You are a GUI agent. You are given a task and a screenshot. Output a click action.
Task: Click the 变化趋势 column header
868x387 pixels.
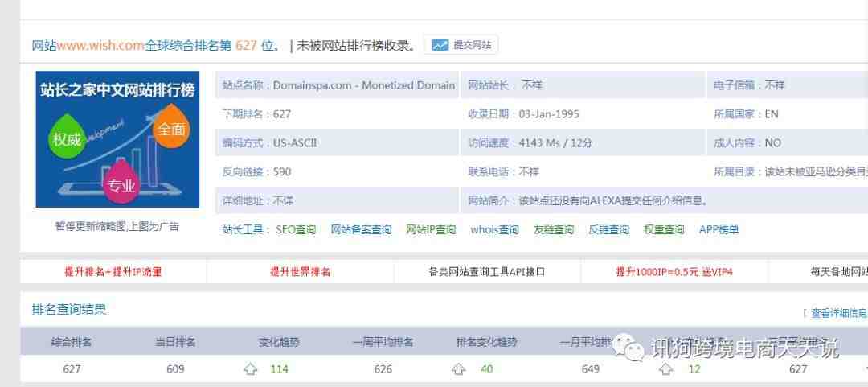(279, 341)
